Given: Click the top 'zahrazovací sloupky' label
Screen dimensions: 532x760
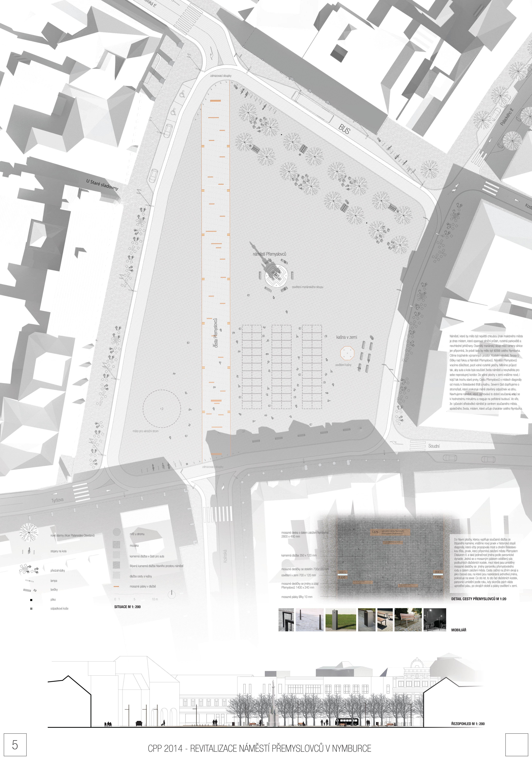Looking at the screenshot, I should coord(221,76).
